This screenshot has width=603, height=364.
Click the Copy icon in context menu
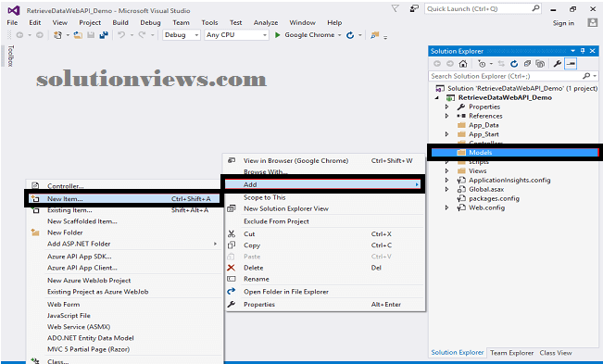pos(232,245)
